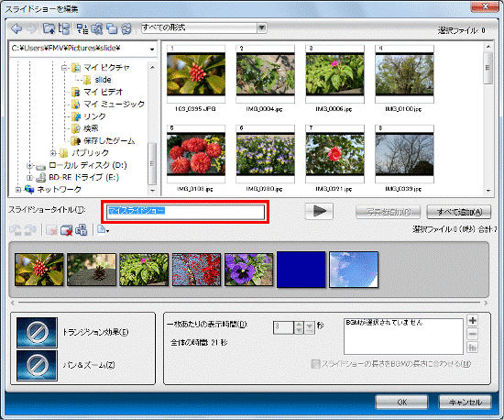Click the slideshow title text field
The image size is (504, 420).
click(185, 212)
